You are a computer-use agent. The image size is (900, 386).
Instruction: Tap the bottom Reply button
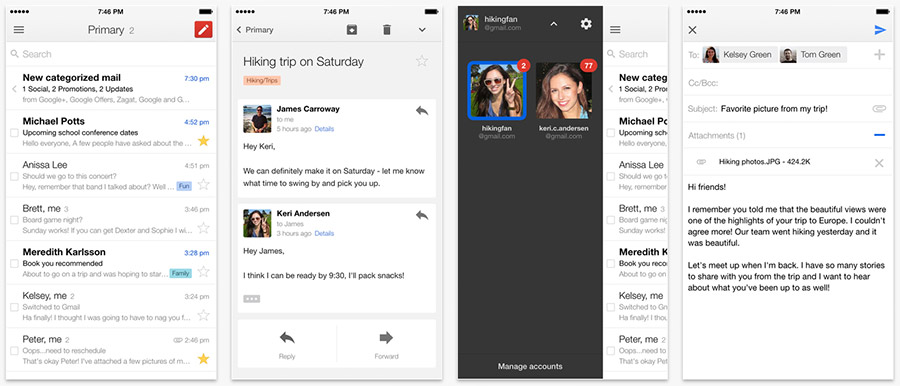tap(287, 345)
